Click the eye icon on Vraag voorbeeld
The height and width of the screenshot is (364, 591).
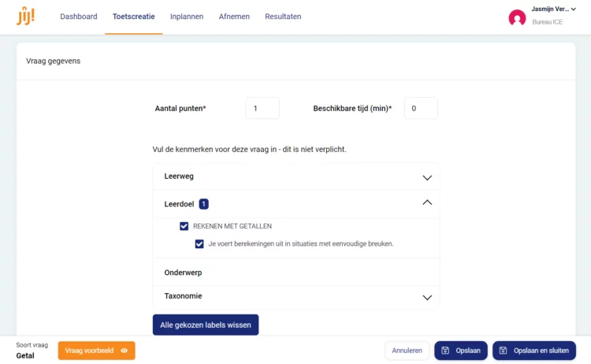pos(124,351)
